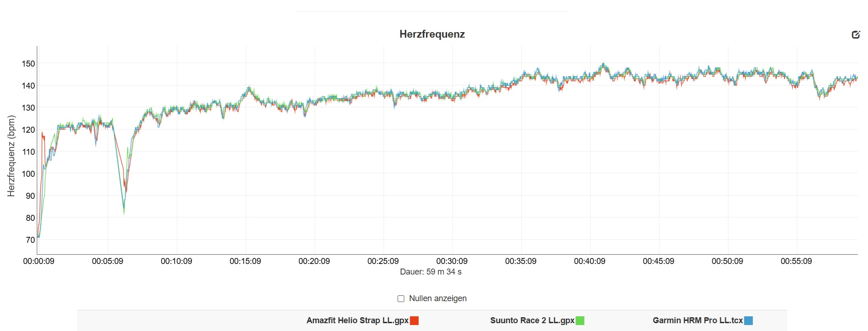868x331 pixels.
Task: Click the '110' bpm axis value
Action: [28, 152]
